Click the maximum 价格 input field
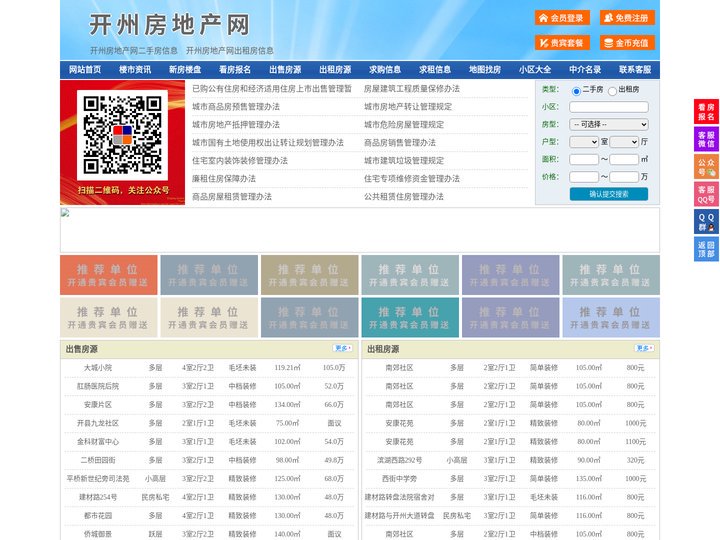 coord(624,177)
